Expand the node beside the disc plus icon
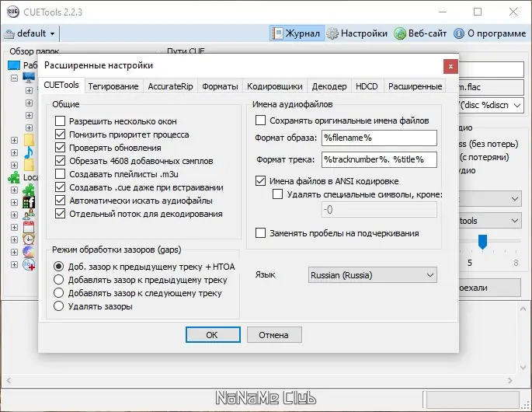This screenshot has height=412, width=532. coord(14,264)
